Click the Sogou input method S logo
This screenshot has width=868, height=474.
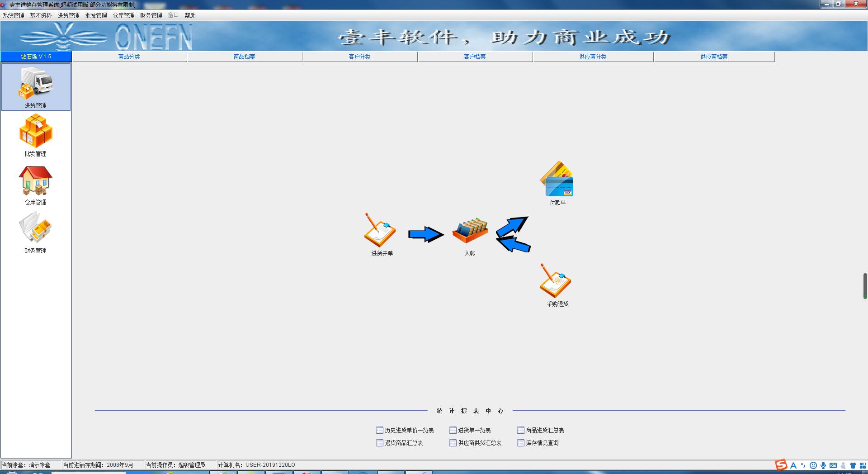tap(781, 465)
